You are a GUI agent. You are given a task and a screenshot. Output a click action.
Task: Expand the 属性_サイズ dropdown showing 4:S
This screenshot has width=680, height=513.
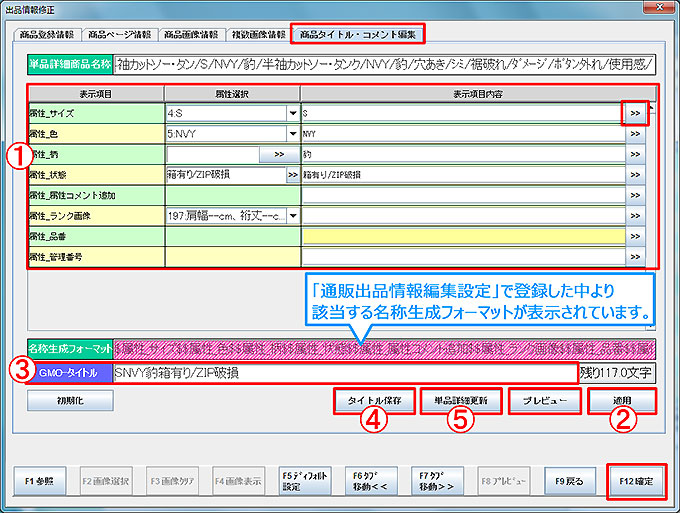pos(293,114)
